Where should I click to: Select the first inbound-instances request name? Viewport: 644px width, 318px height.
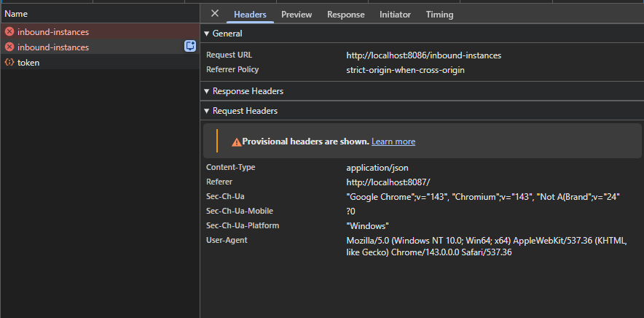click(x=53, y=32)
